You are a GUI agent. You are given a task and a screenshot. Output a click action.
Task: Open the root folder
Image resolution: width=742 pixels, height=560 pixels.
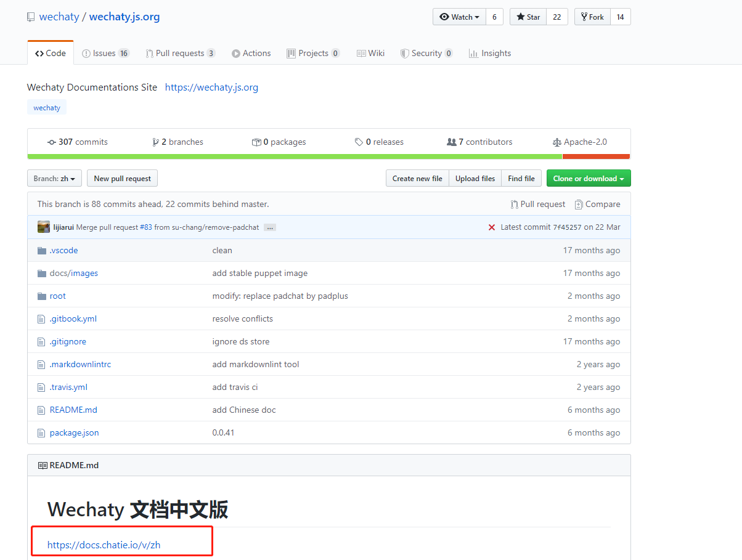[x=58, y=296]
